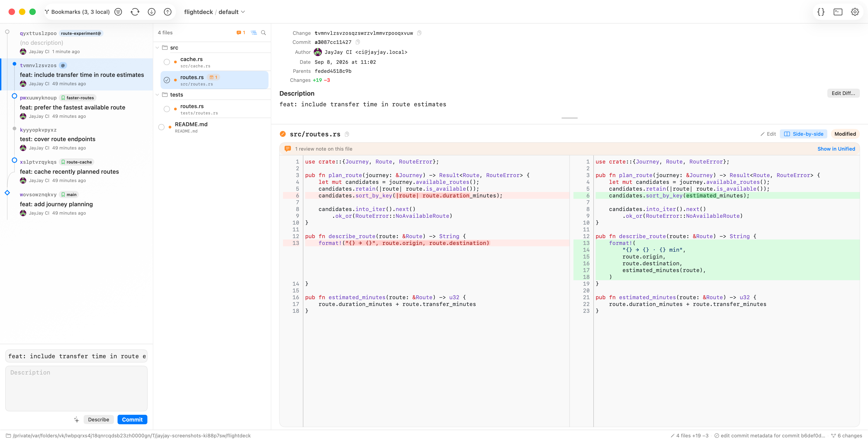Click the commit title input field

pos(76,356)
